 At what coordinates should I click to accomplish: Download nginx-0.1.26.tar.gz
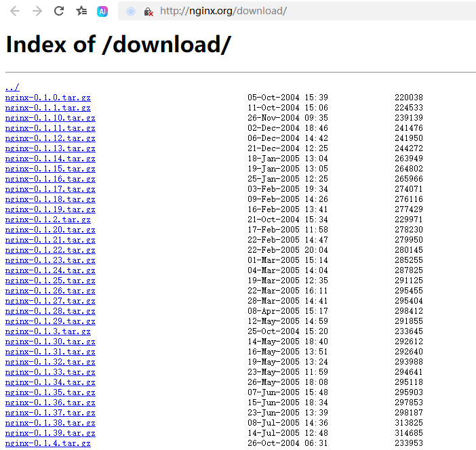click(x=50, y=291)
